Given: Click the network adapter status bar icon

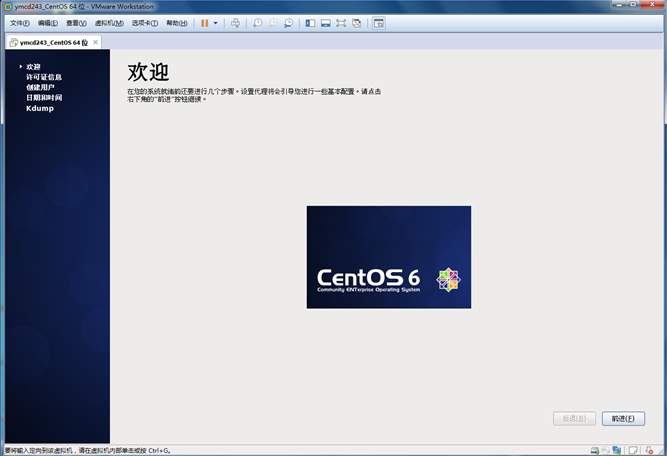Looking at the screenshot, I should pyautogui.click(x=616, y=450).
